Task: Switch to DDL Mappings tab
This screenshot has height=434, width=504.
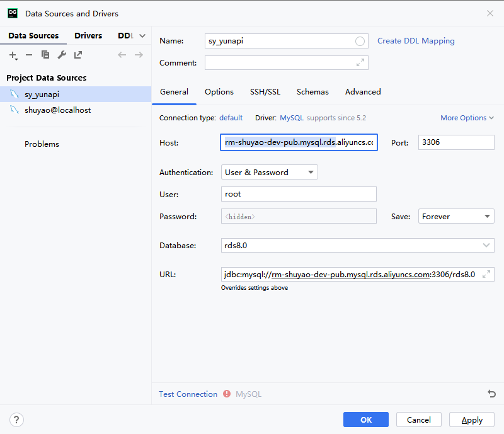Action: coord(125,36)
